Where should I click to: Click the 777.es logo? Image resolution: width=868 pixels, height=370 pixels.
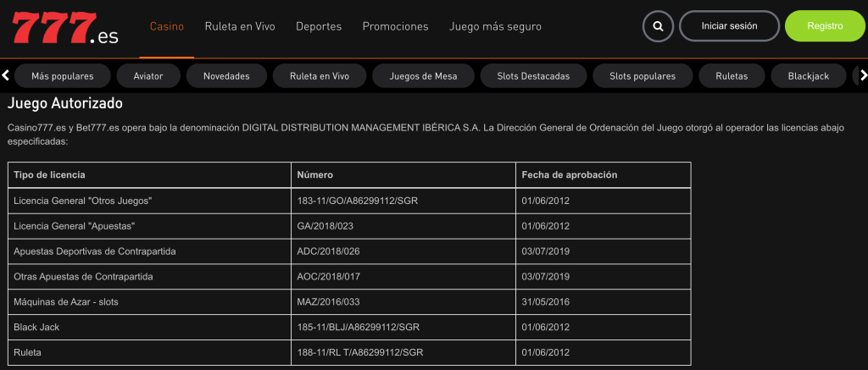click(x=65, y=26)
